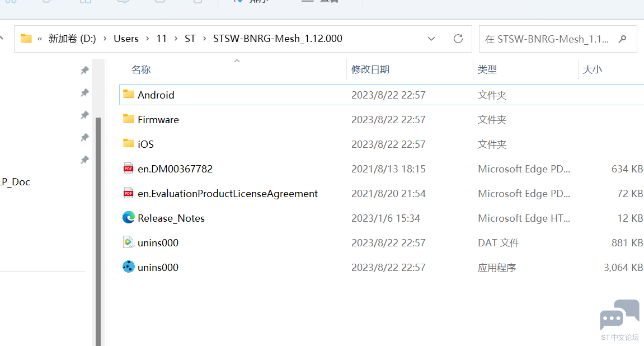Click the 881 KB size cell
644x346 pixels.
click(x=627, y=243)
